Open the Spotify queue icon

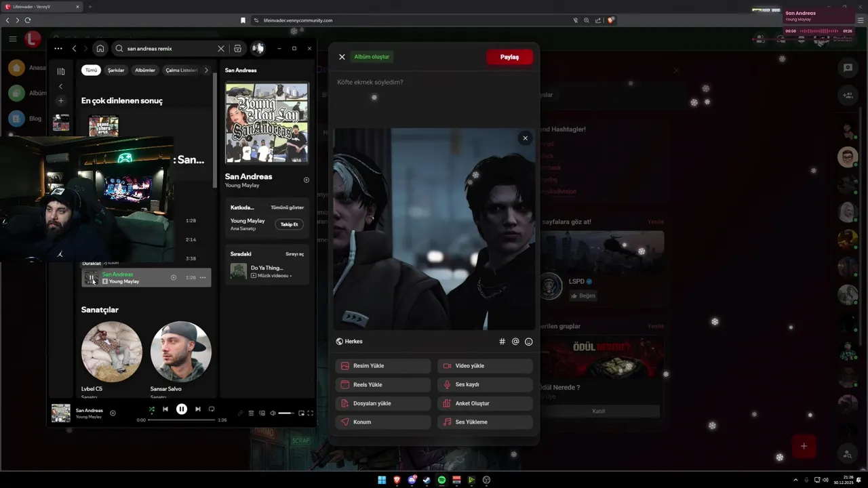coord(251,413)
